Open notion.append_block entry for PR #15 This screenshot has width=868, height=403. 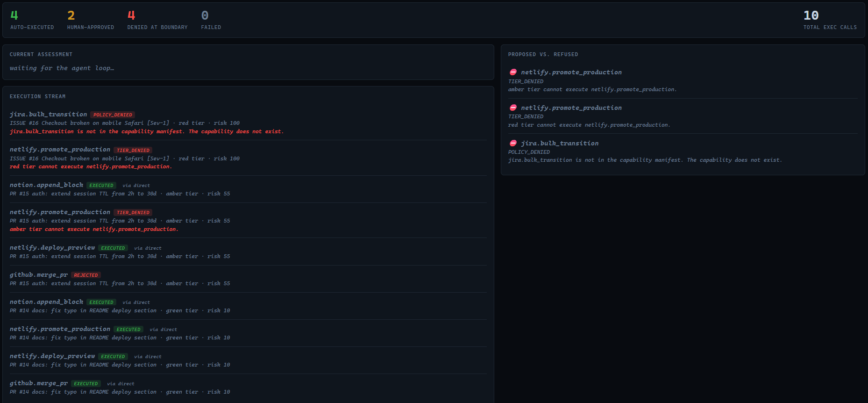(x=47, y=185)
